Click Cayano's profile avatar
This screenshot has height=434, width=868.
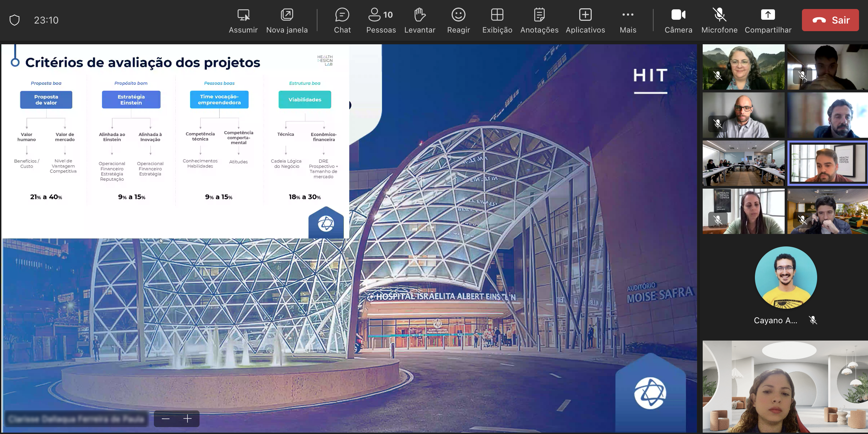(786, 278)
